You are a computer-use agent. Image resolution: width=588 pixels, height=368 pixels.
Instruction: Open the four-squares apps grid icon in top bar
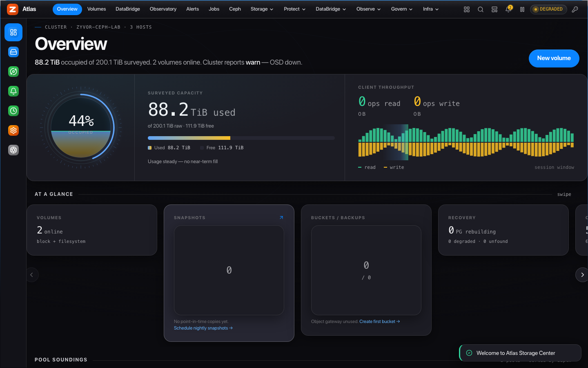coord(467,9)
